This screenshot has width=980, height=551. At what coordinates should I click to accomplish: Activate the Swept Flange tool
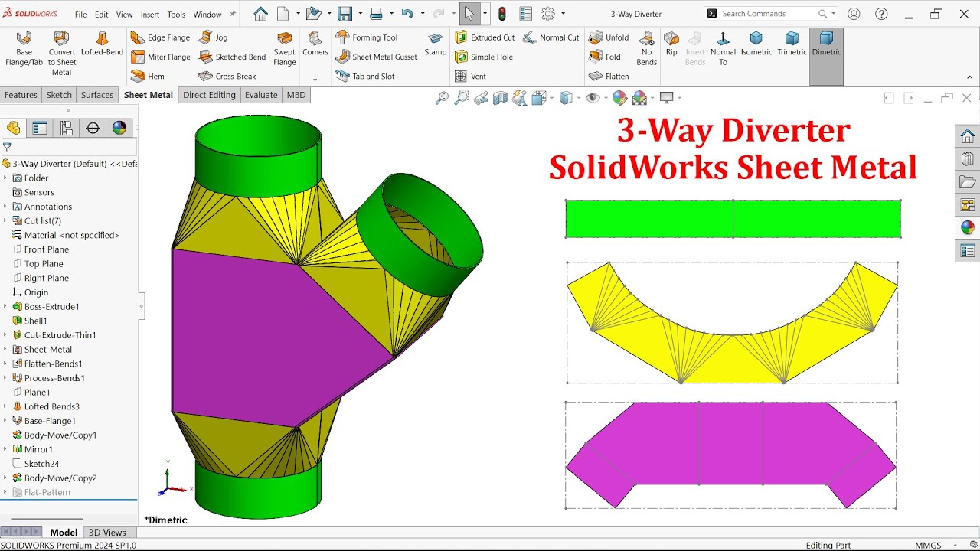[284, 49]
